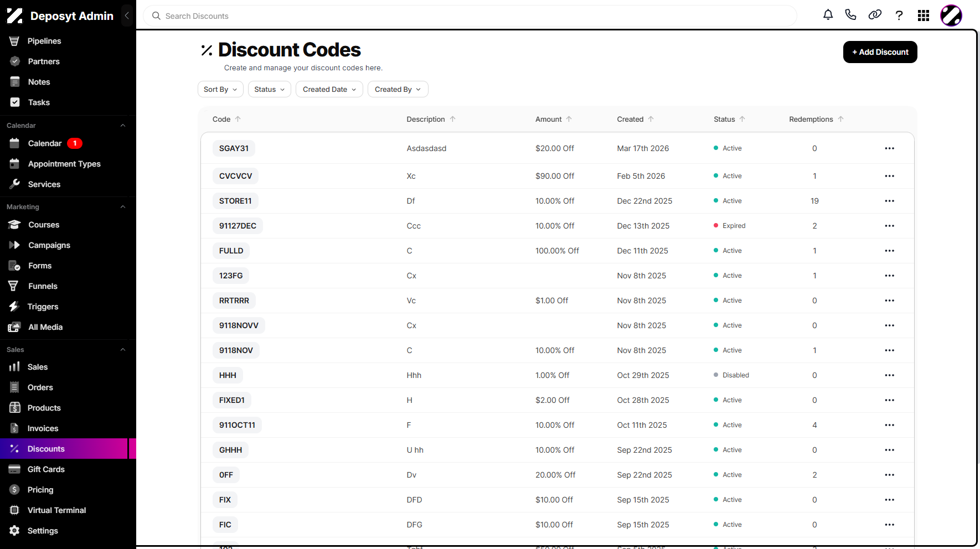The height and width of the screenshot is (549, 980).
Task: Open the apps grid icon
Action: tap(924, 15)
